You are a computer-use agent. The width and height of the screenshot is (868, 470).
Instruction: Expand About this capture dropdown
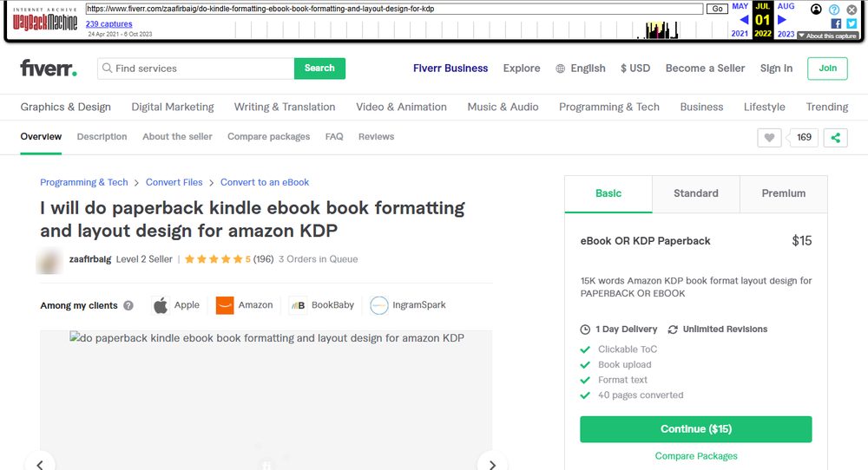pyautogui.click(x=827, y=36)
